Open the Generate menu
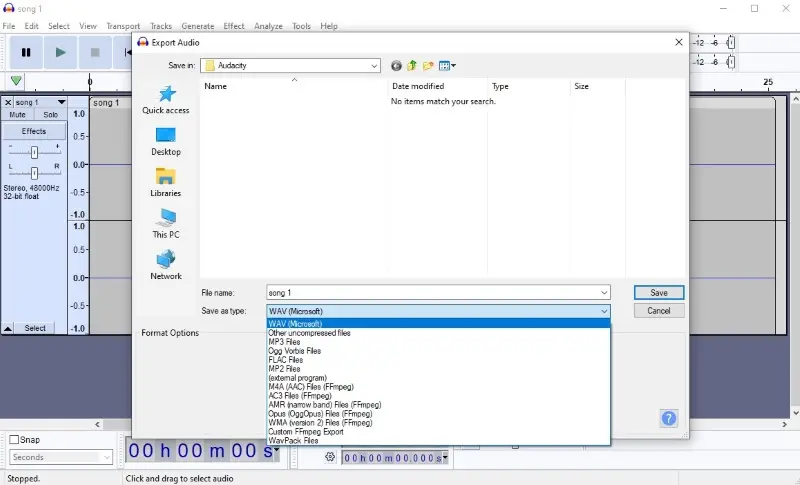Viewport: 800px width, 485px height. 197,26
